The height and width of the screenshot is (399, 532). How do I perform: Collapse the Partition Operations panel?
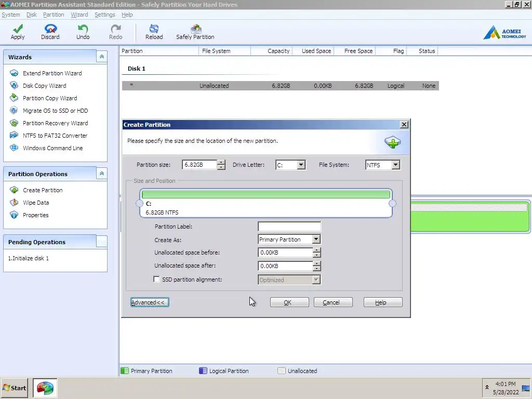(x=101, y=174)
